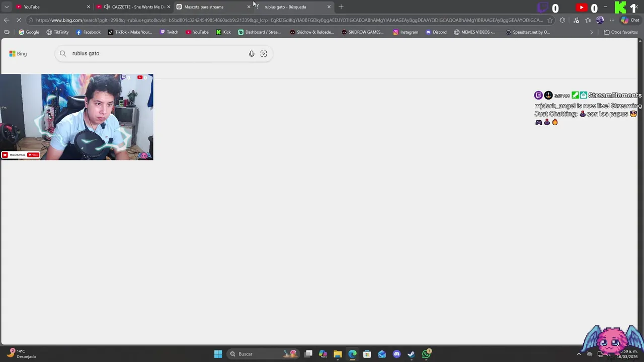Open the Facebook bookmark
644x362 pixels.
[88, 32]
